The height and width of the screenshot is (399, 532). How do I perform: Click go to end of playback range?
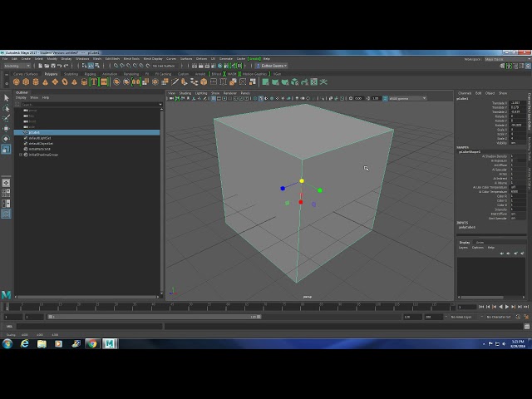pyautogui.click(x=526, y=307)
